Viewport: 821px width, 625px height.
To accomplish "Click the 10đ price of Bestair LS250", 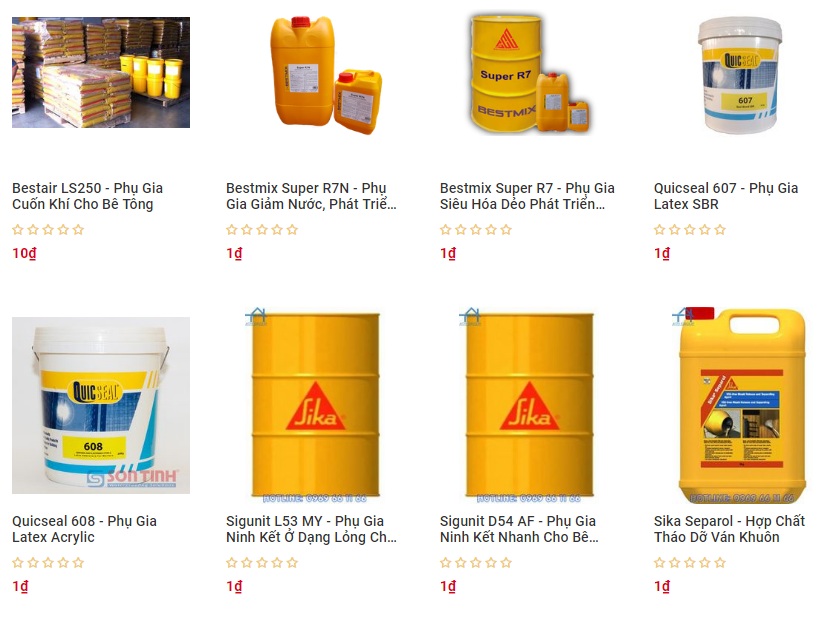I will point(24,253).
